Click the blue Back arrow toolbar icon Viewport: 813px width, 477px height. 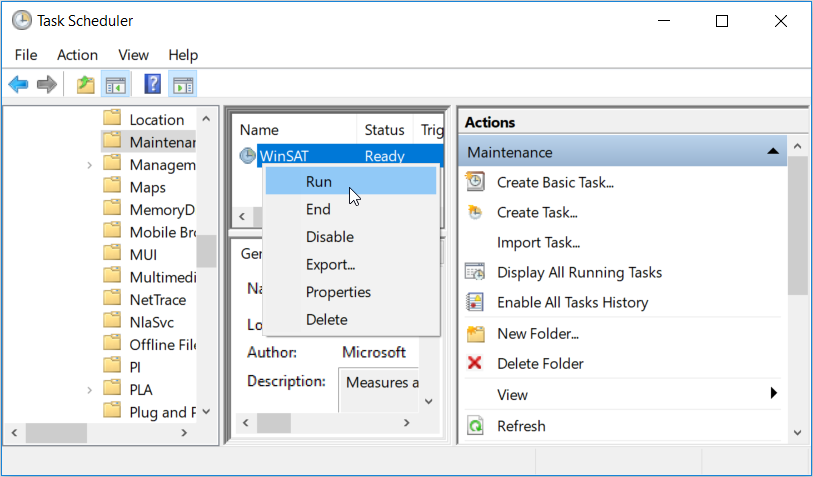coord(18,84)
